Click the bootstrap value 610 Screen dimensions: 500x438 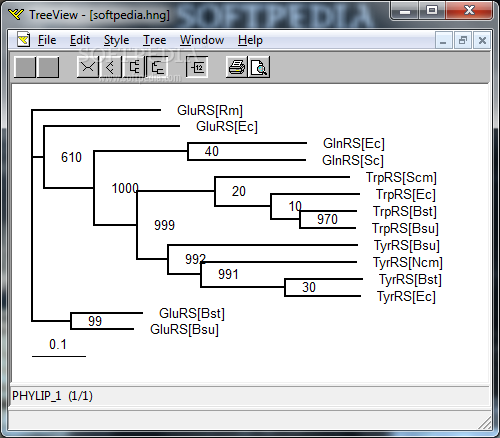click(x=71, y=157)
